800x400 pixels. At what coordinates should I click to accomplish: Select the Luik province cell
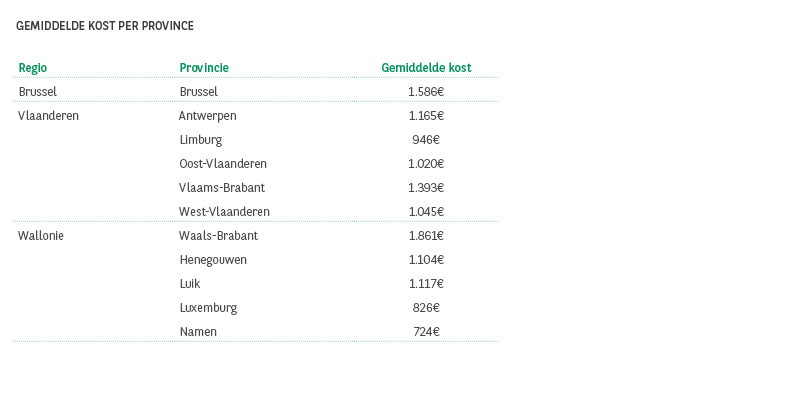(190, 284)
